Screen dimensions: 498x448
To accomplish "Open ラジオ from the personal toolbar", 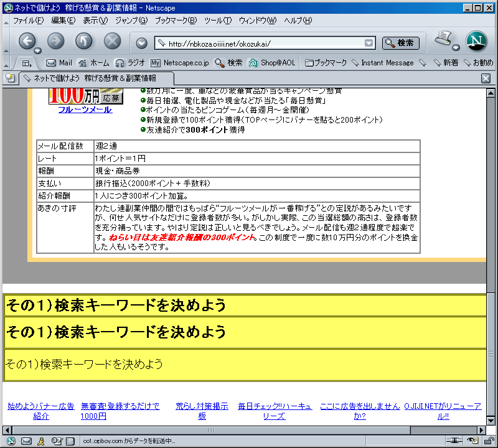I will tap(130, 63).
